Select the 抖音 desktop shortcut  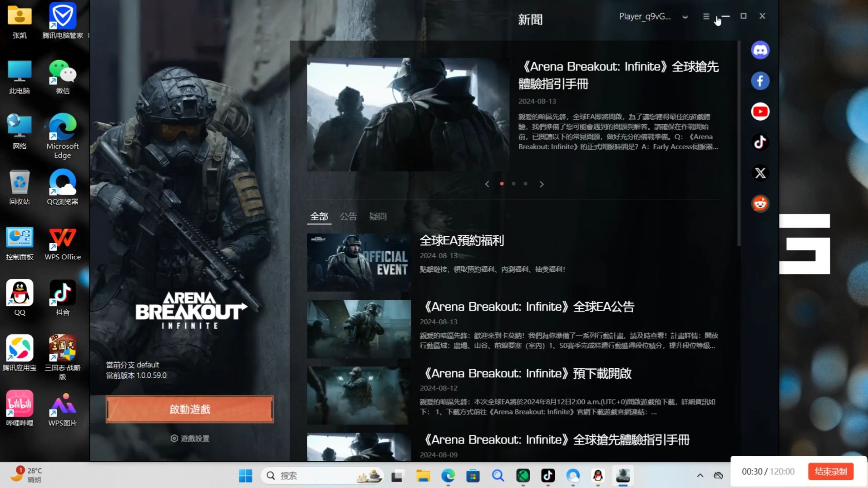[63, 298]
